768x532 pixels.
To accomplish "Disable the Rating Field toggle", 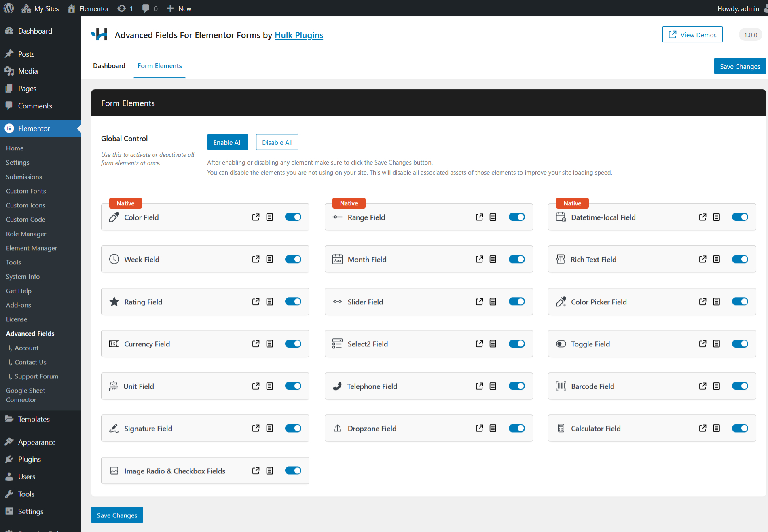I will [293, 302].
